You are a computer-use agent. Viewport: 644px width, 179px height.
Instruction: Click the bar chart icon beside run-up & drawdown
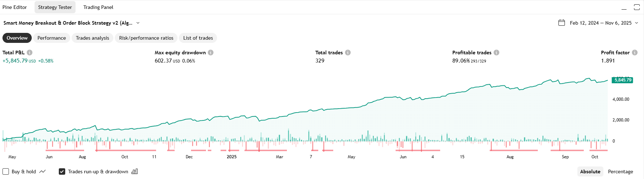point(134,171)
